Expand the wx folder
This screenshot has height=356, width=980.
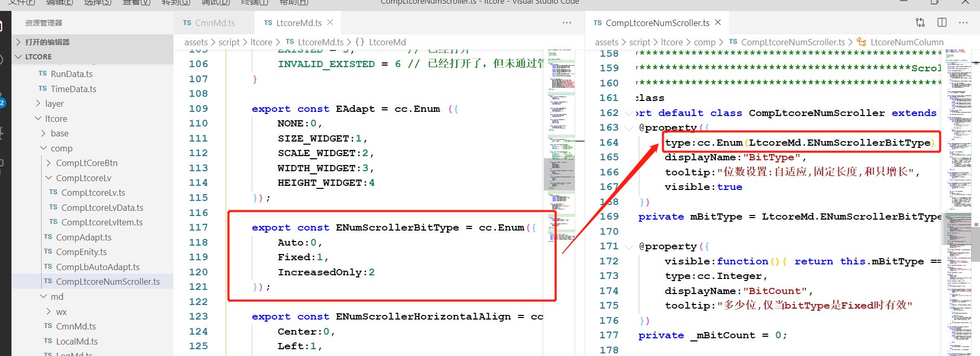coord(49,311)
